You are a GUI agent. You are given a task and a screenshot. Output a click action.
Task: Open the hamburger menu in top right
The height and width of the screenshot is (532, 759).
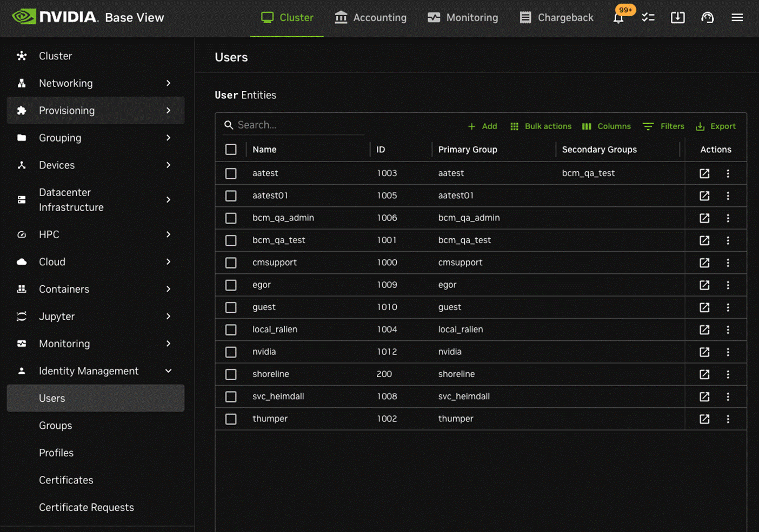coord(737,17)
